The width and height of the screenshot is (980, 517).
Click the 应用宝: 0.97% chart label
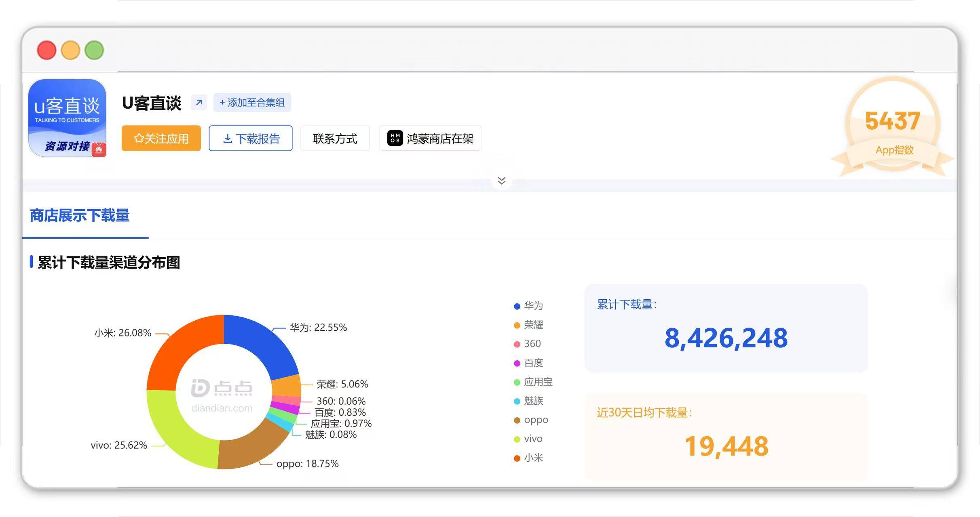coord(341,423)
